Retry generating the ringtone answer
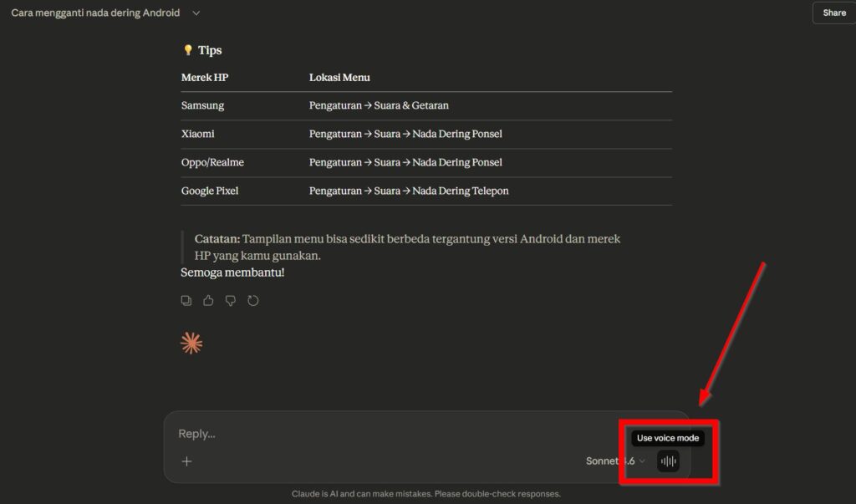856x504 pixels. pyautogui.click(x=253, y=300)
